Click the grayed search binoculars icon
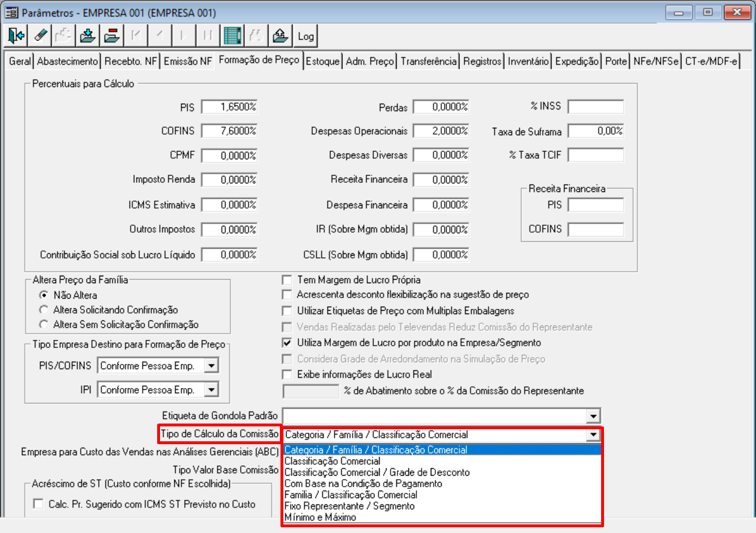Viewport: 756px width, 533px height. [x=256, y=36]
